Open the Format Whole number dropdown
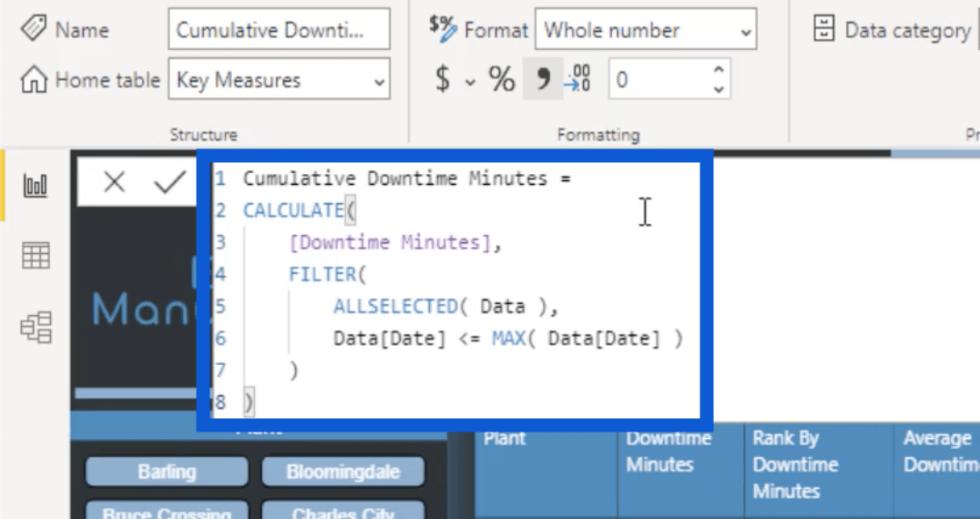Image resolution: width=980 pixels, height=519 pixels. coord(646,29)
